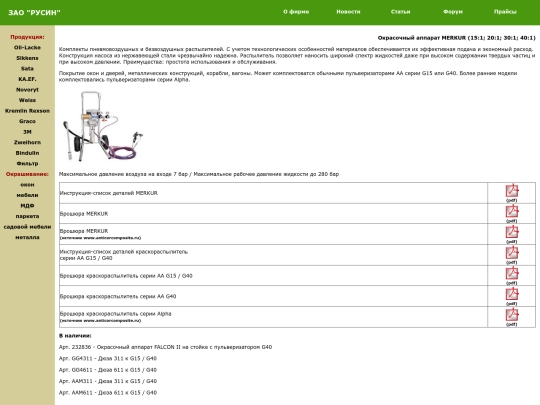Viewport: 540px width, 405px height.
Task: Open окон painting category link
Action: 27,185
